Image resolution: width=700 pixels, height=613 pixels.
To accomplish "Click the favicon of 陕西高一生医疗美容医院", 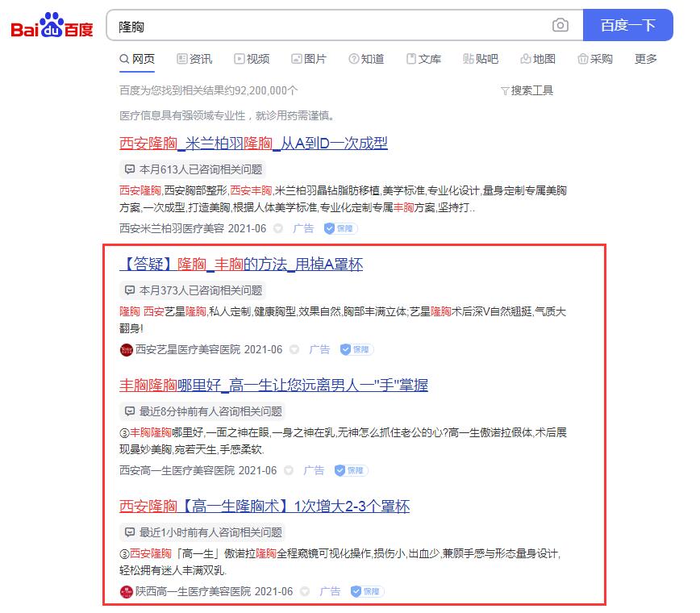I will (x=125, y=591).
